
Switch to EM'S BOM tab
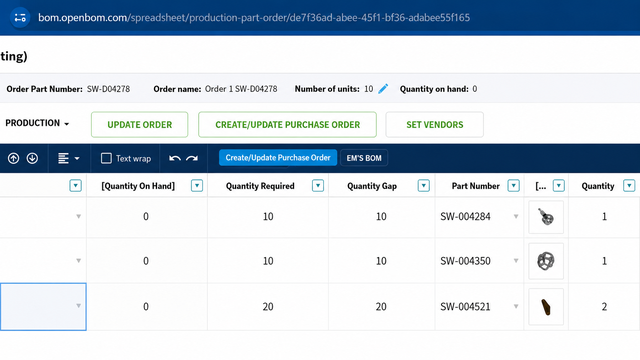(364, 158)
